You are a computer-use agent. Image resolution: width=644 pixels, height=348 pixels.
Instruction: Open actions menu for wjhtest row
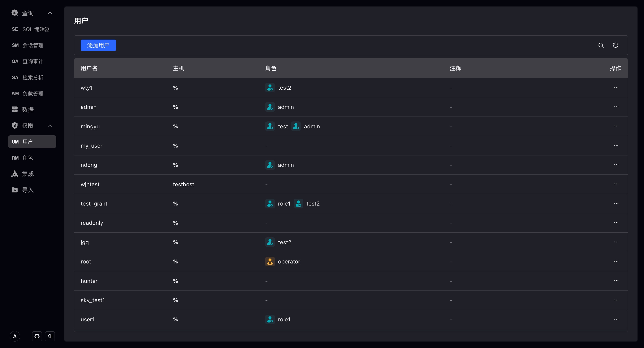[616, 184]
